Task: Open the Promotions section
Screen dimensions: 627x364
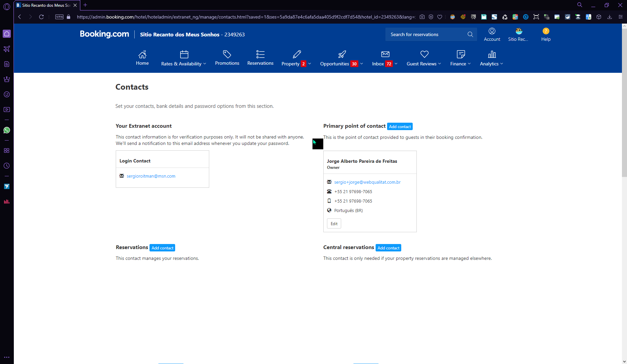Action: point(227,58)
